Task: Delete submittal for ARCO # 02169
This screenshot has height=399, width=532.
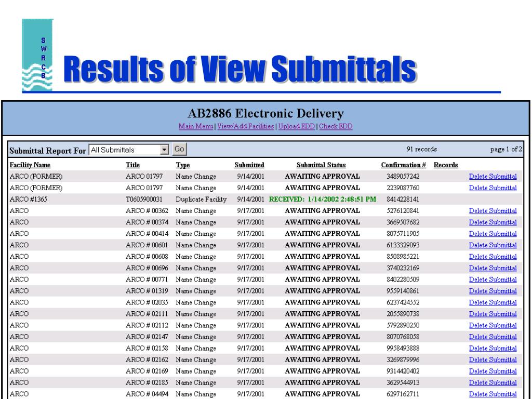Action: tap(493, 371)
